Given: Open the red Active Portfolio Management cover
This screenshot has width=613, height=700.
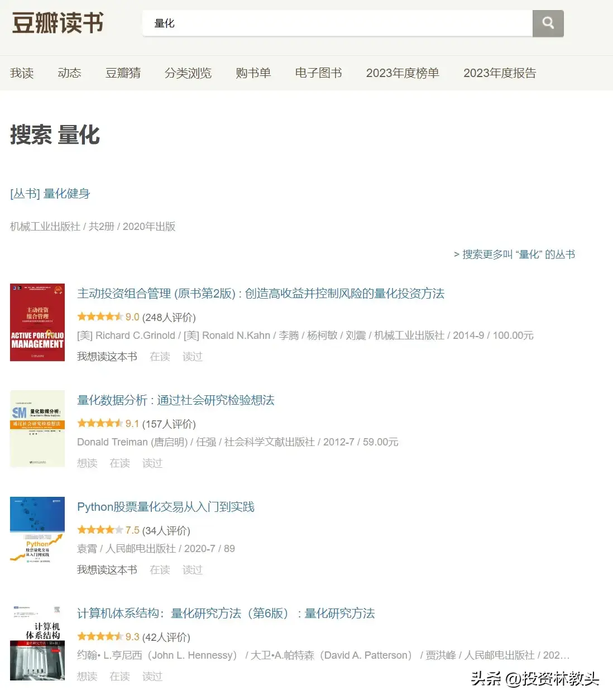Looking at the screenshot, I should (37, 322).
